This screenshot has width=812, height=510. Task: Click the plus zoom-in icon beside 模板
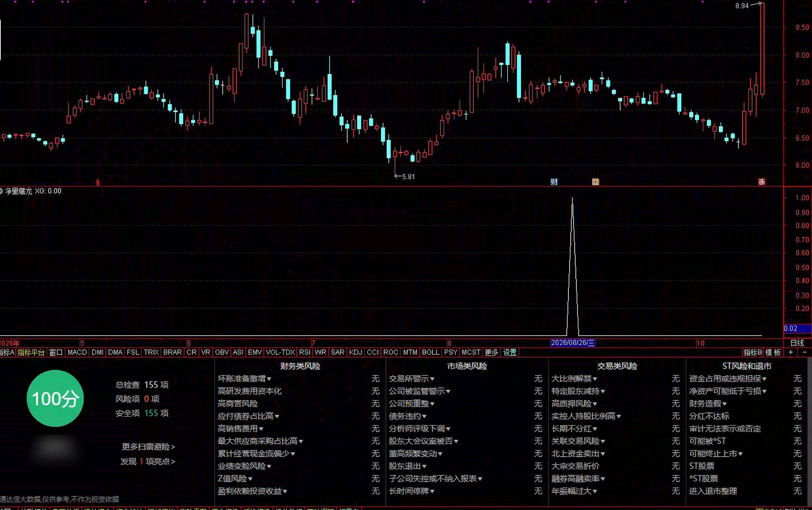coord(791,352)
